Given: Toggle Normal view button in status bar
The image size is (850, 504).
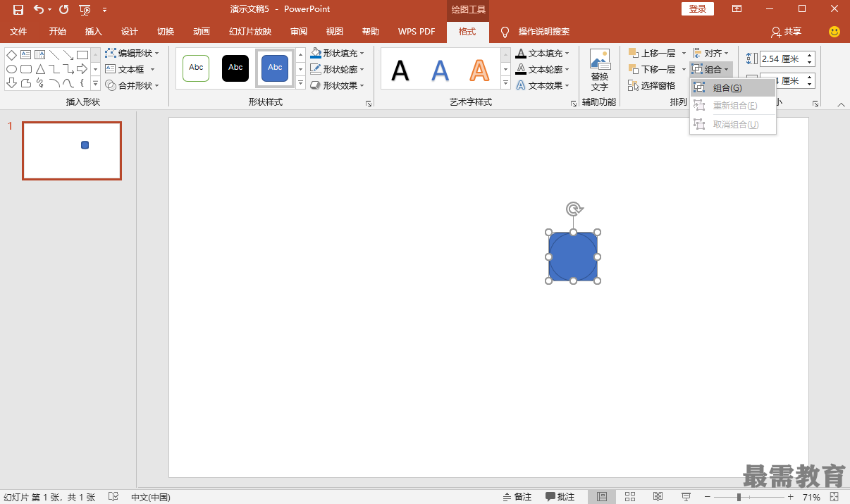Looking at the screenshot, I should 602,497.
